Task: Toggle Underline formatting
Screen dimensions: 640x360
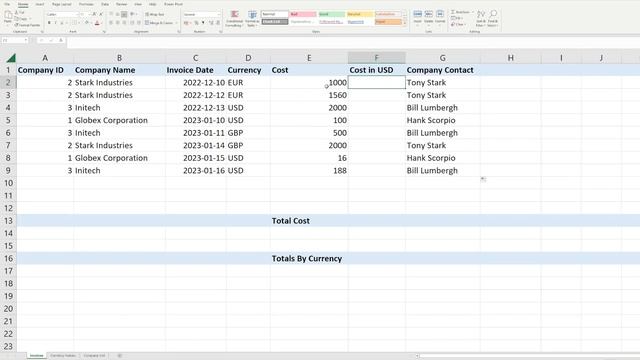Action: (62, 23)
